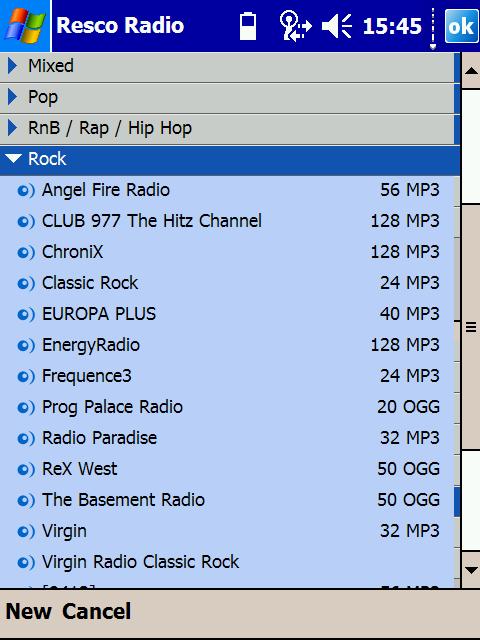Pick the Prog Palace Radio station
Screen dimensions: 480x640
coord(112,408)
